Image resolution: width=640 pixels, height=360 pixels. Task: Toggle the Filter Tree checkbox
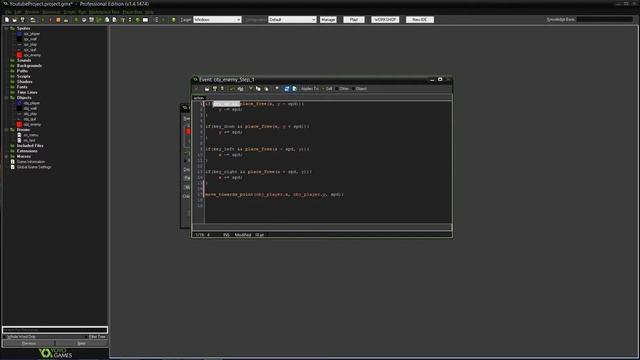87,337
